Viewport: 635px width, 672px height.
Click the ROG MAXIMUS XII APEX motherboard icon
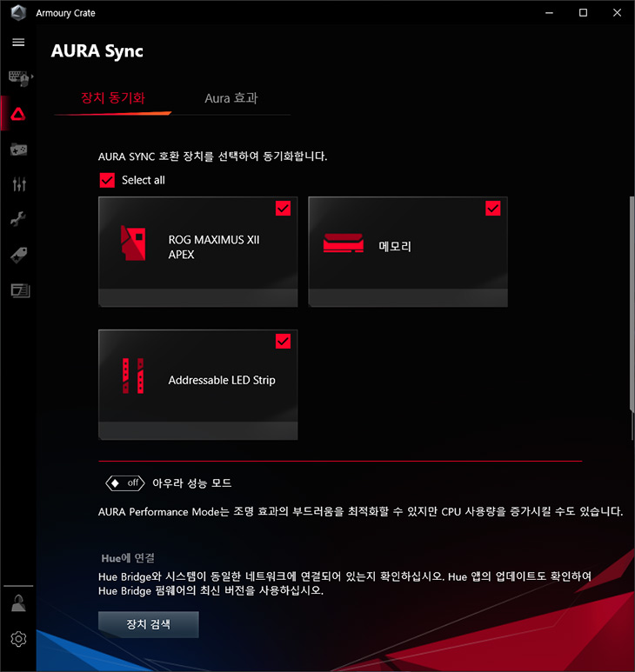click(133, 243)
